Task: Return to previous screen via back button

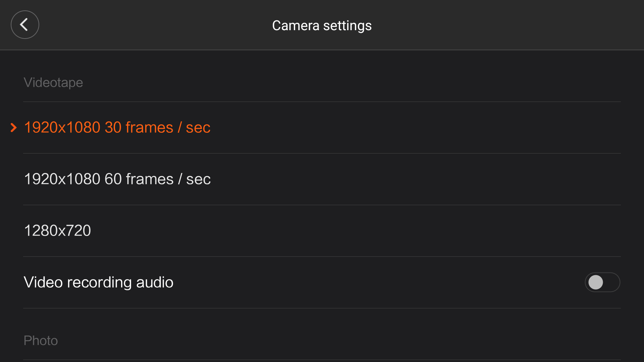Action: (25, 24)
